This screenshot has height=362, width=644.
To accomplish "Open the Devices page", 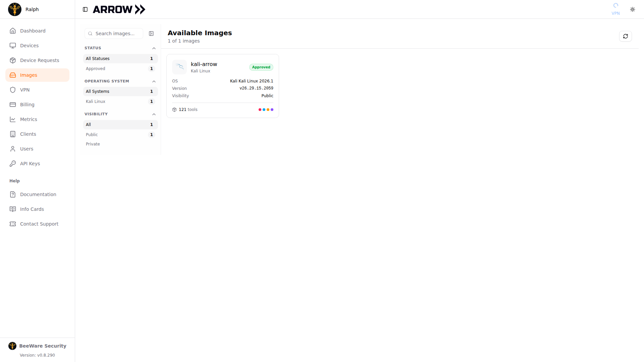I will [x=37, y=46].
